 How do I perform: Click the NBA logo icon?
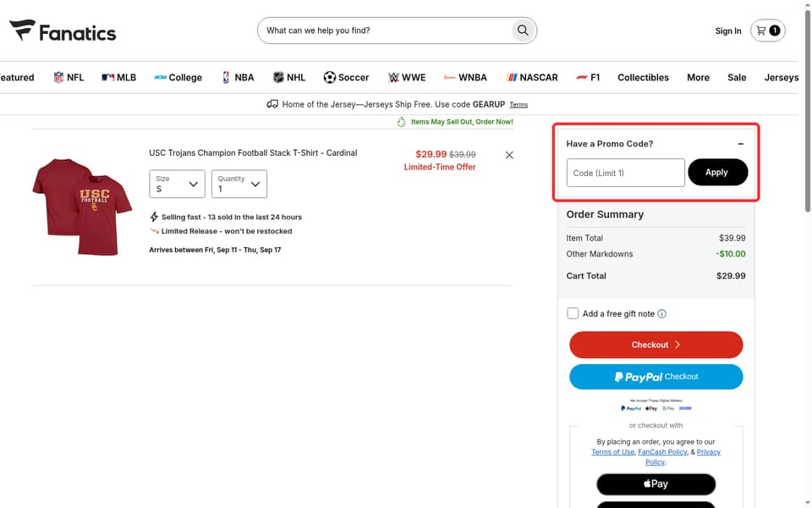226,77
